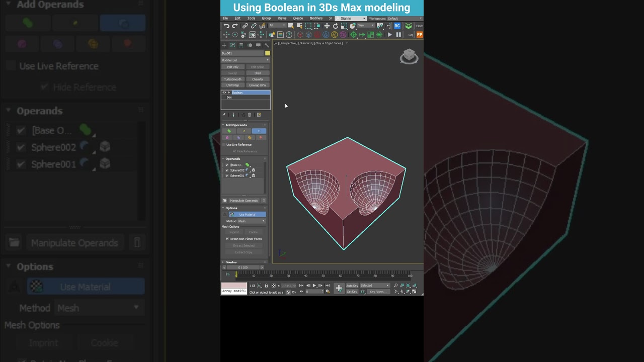
Task: Toggle the selection lock padlock icon
Action: click(x=266, y=286)
